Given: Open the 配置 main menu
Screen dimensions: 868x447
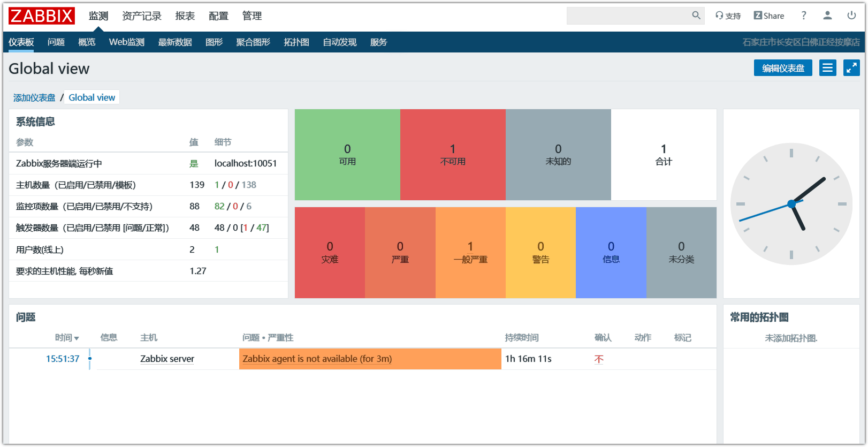Looking at the screenshot, I should (x=218, y=16).
